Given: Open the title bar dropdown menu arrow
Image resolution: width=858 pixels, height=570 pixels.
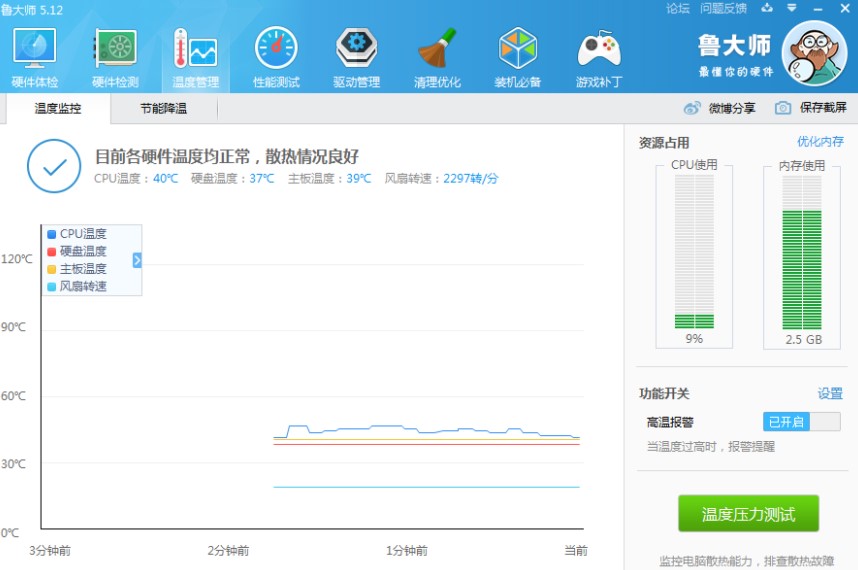Looking at the screenshot, I should point(792,8).
